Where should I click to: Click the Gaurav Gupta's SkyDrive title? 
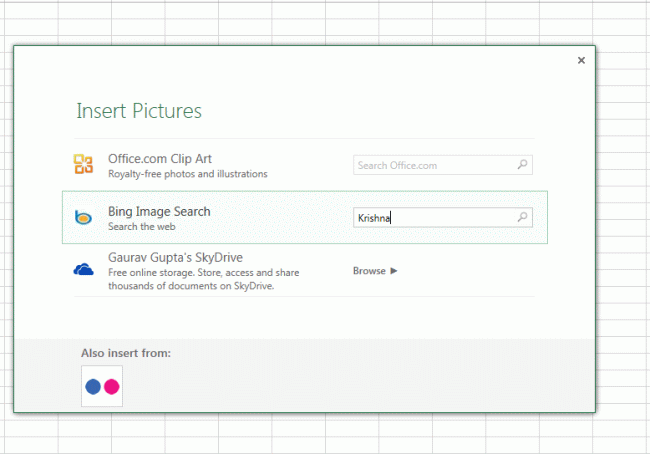tap(175, 258)
